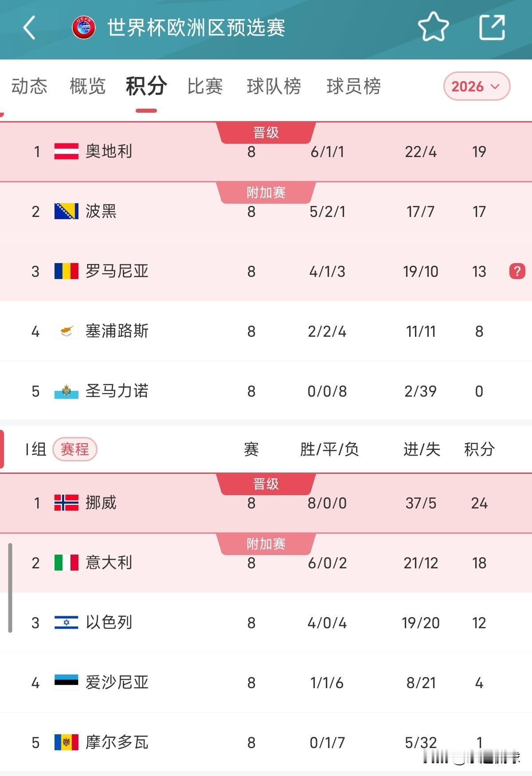Open the 球队榜 tab
The width and height of the screenshot is (532, 776).
point(274,86)
